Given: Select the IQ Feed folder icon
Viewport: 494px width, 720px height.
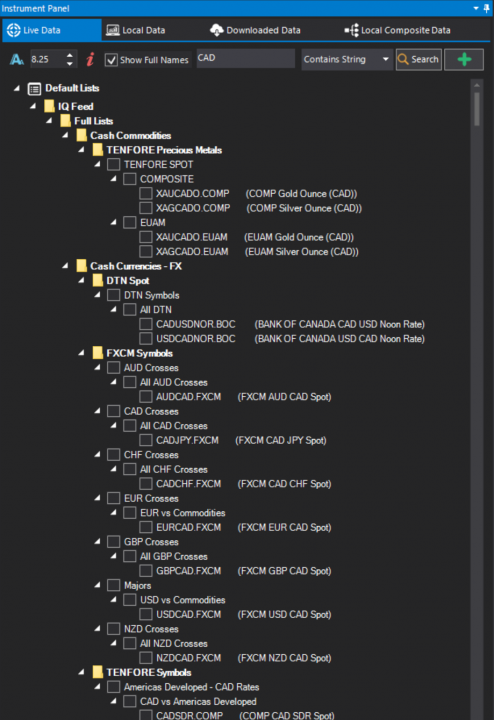Looking at the screenshot, I should click(x=49, y=107).
